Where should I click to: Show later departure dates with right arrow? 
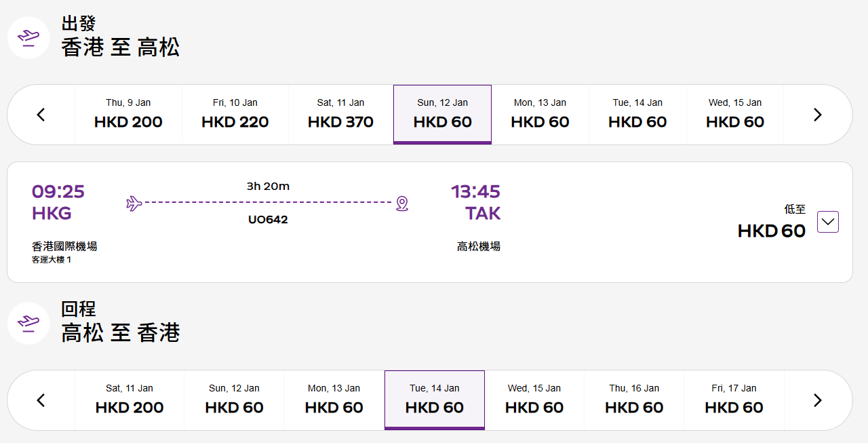[817, 115]
